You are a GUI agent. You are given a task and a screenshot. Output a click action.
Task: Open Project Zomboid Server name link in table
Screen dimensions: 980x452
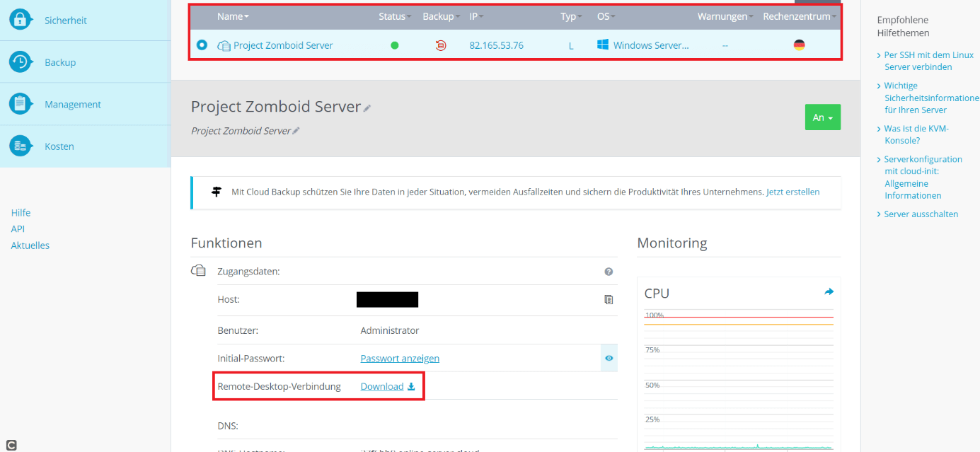coord(283,45)
